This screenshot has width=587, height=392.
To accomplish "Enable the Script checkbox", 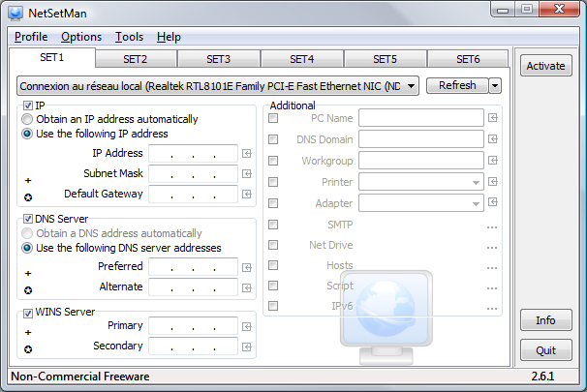I will (x=273, y=286).
